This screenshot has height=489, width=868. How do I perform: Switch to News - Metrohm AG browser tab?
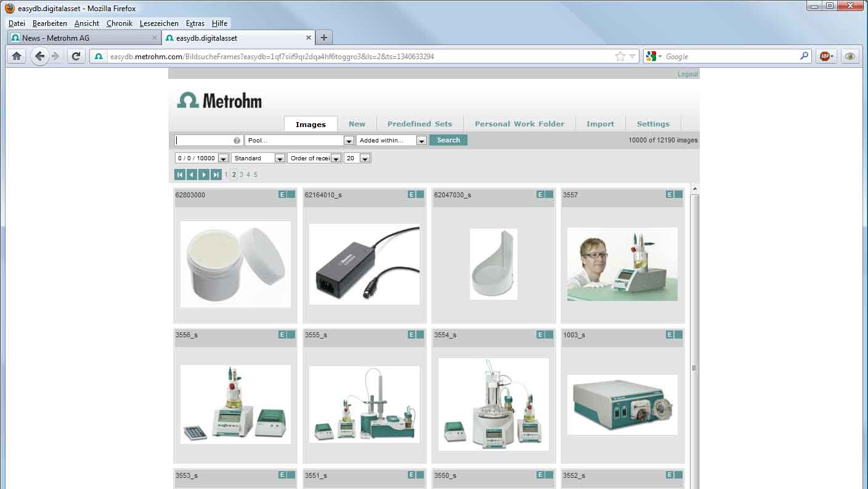[84, 38]
